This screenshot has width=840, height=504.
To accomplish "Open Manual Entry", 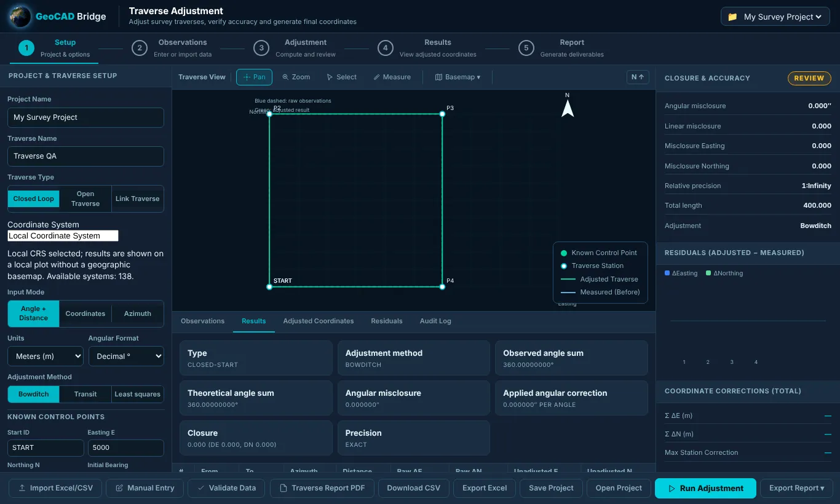I will click(145, 488).
